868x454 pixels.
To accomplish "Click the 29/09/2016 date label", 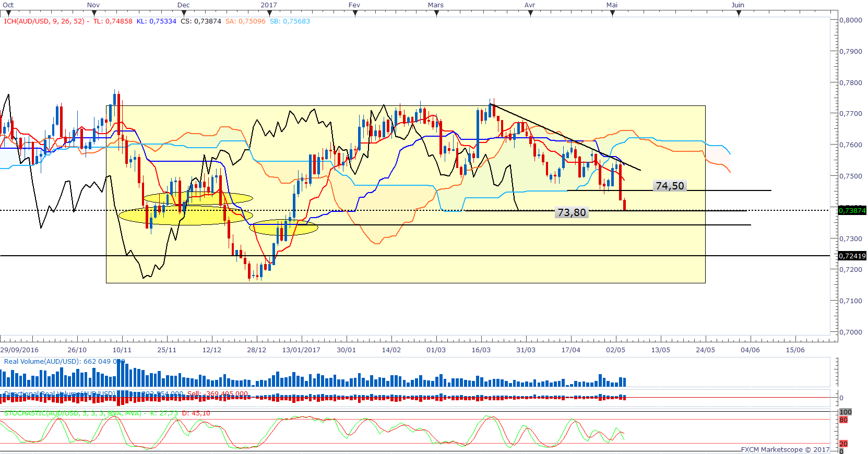I will click(19, 350).
